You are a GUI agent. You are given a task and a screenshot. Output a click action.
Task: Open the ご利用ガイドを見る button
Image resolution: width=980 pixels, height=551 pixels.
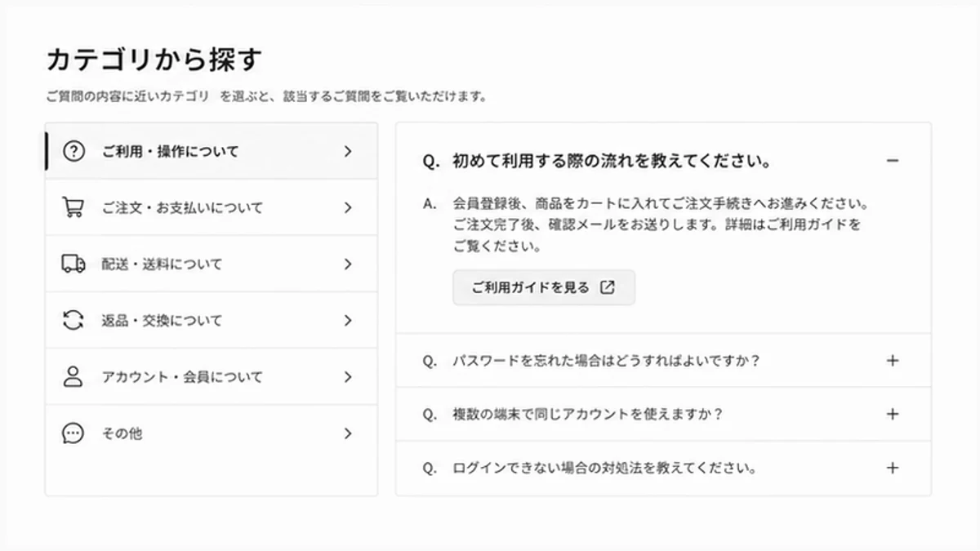(544, 287)
